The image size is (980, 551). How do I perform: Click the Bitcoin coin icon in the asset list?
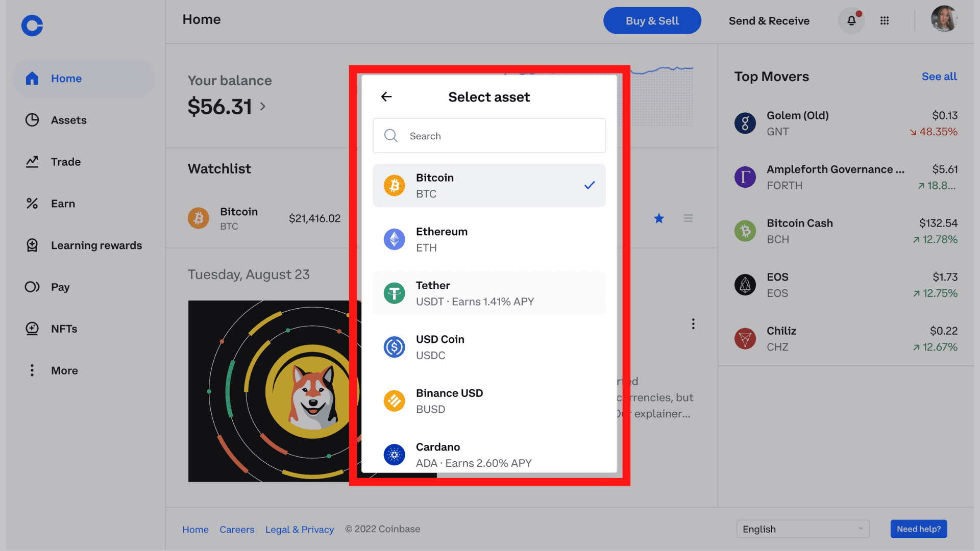click(395, 186)
